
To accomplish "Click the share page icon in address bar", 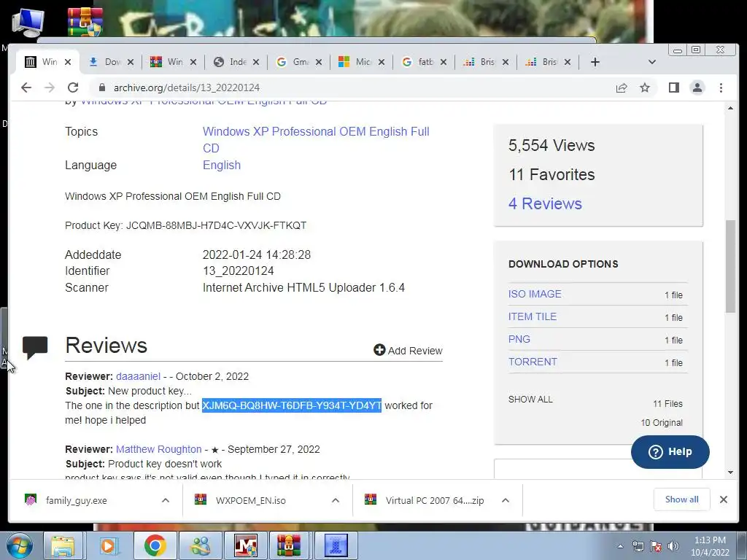I will tap(622, 87).
